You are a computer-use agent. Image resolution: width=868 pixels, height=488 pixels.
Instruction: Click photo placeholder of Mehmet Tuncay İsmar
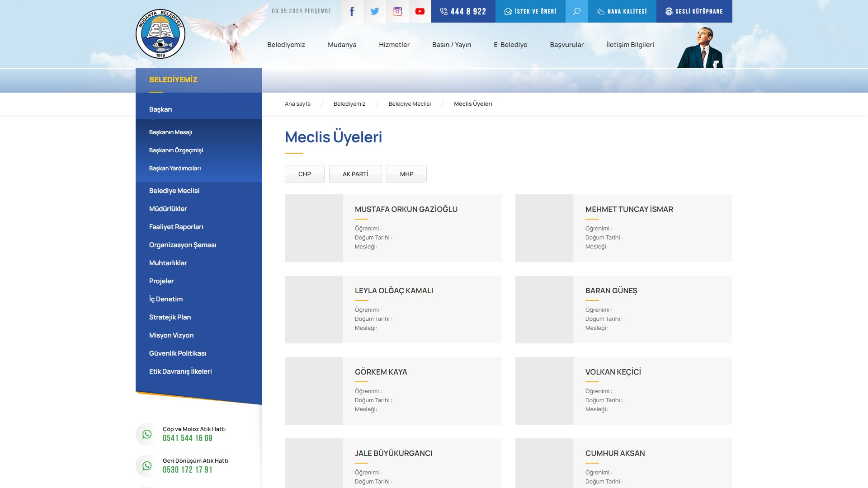point(544,228)
